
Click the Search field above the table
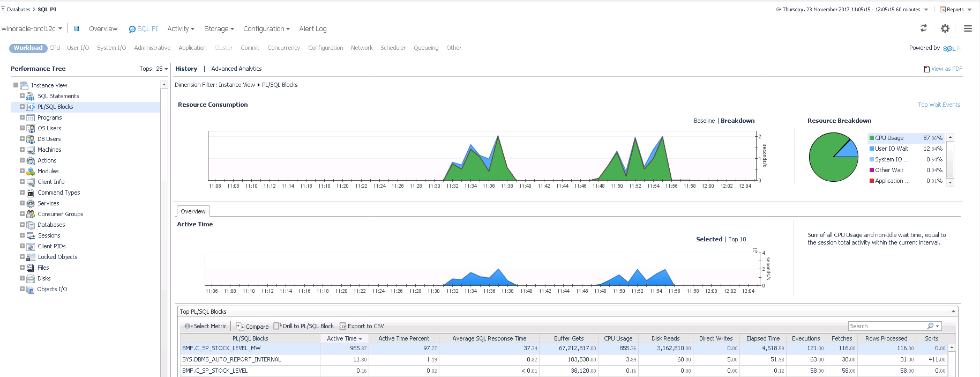click(x=887, y=326)
